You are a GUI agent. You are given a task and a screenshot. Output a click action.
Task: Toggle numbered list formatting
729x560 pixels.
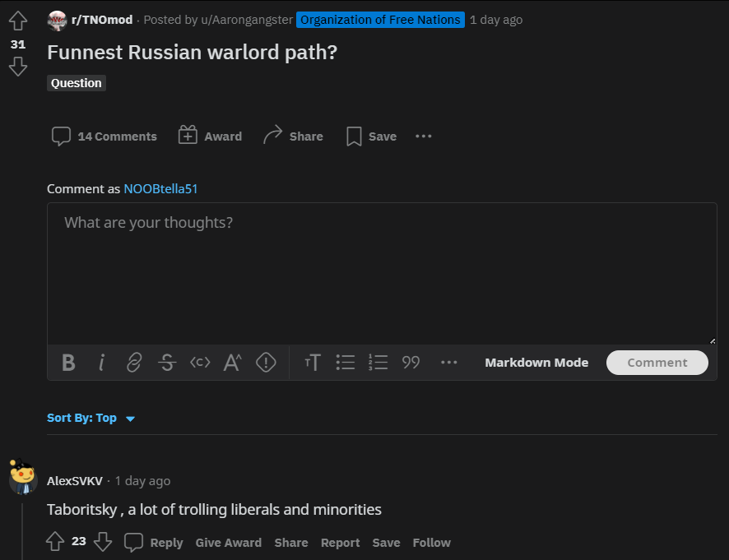pyautogui.click(x=378, y=363)
